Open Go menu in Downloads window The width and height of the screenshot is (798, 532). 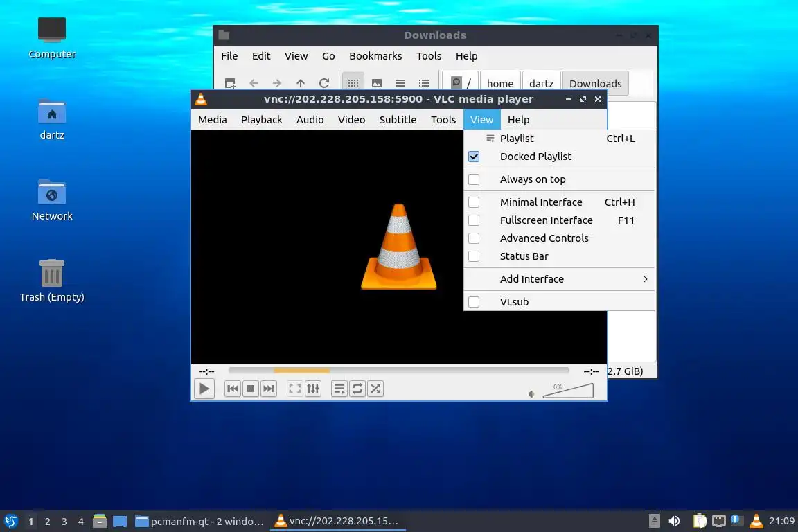(x=328, y=56)
